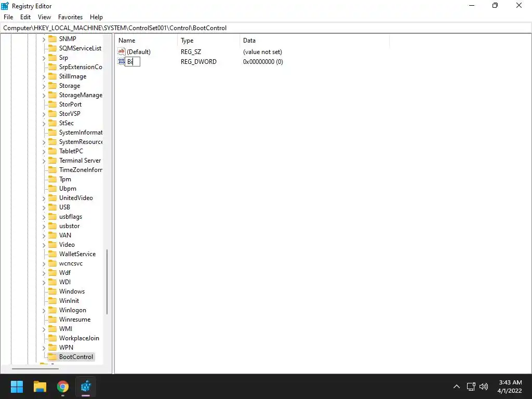Screen dimensions: 532x399
Task: Click the Registry Editor title bar icon
Action: coord(5,6)
